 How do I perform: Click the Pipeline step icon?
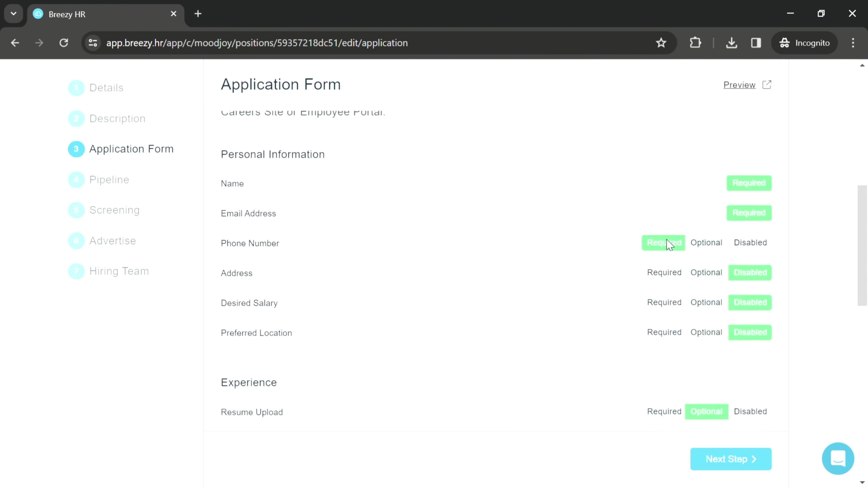coord(76,179)
